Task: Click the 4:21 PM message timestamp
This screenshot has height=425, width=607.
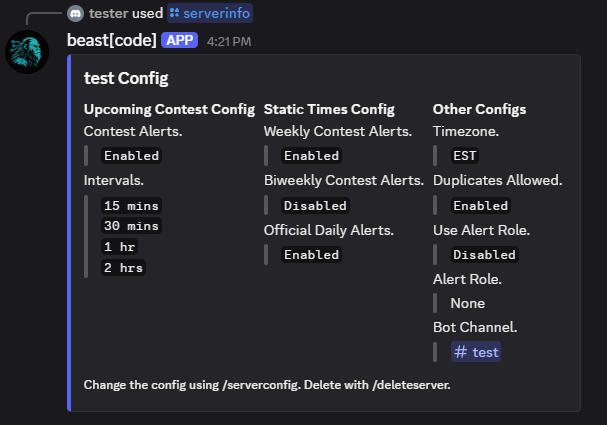Action: point(229,41)
